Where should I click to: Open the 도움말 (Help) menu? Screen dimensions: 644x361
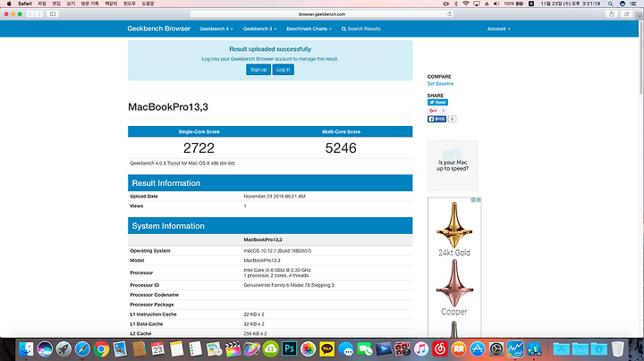coord(148,4)
